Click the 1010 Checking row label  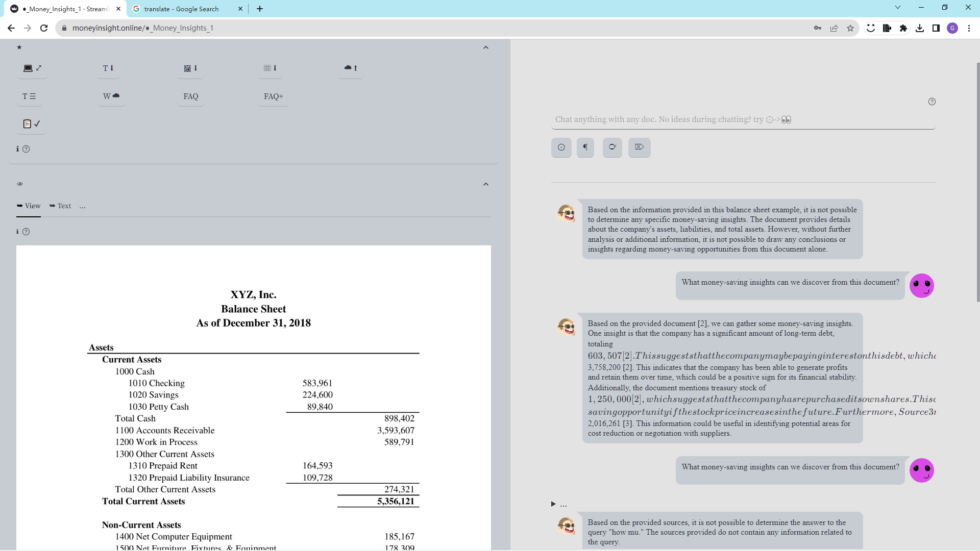(157, 383)
